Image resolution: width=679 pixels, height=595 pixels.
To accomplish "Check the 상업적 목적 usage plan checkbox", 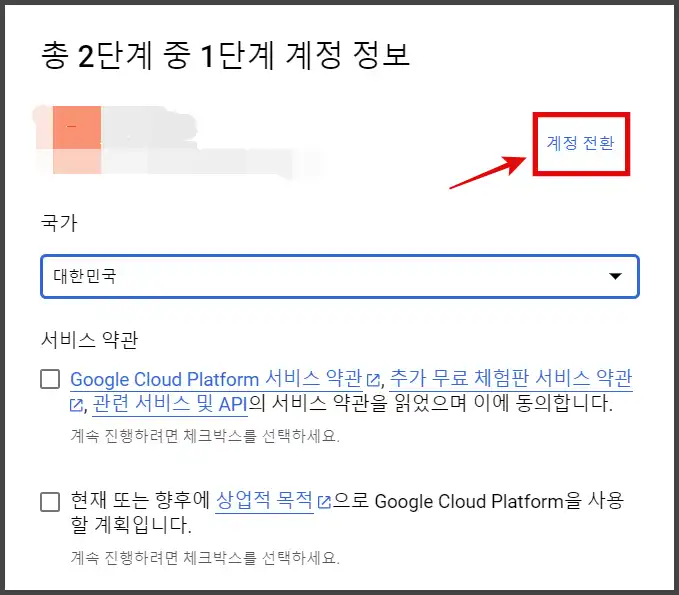I will tap(50, 501).
